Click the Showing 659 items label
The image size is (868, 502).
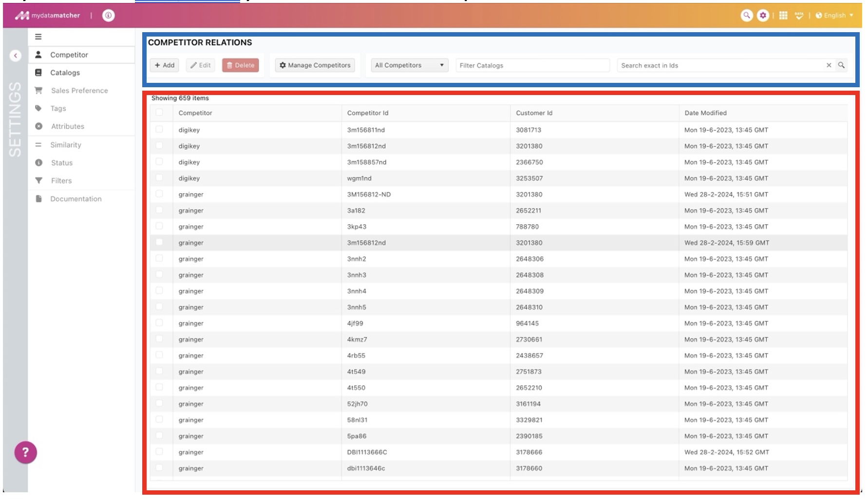(180, 98)
